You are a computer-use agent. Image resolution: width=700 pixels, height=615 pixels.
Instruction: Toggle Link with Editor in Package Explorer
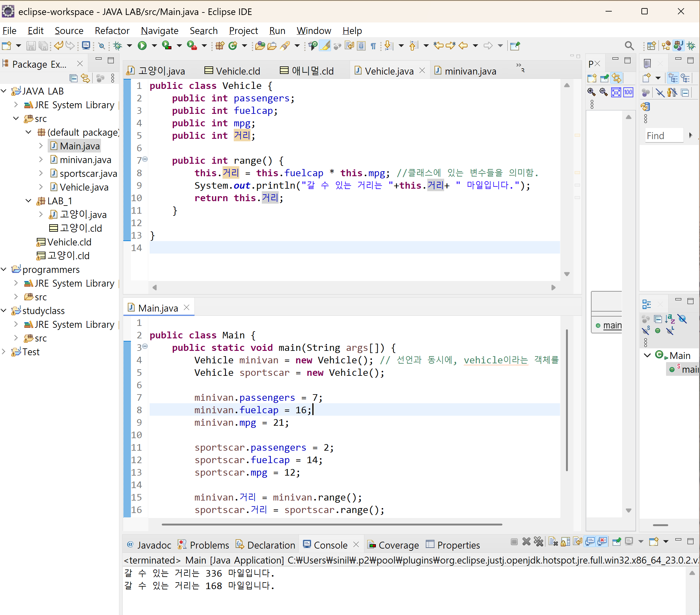(85, 79)
